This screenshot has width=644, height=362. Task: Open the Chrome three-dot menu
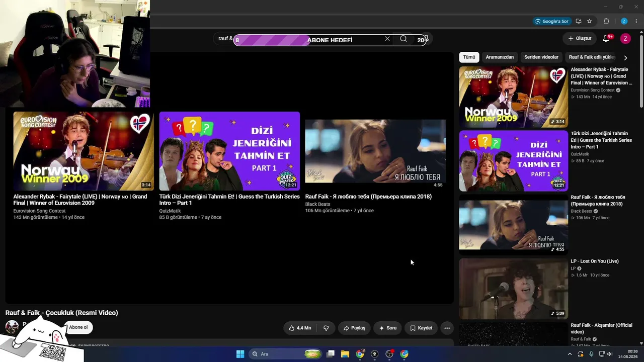(636, 21)
